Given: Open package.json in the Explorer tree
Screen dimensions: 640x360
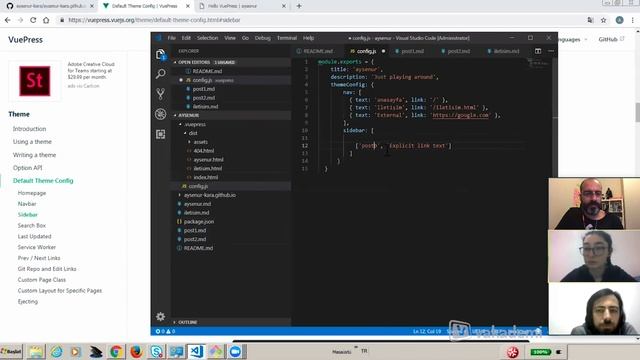Looking at the screenshot, I should coord(199,222).
